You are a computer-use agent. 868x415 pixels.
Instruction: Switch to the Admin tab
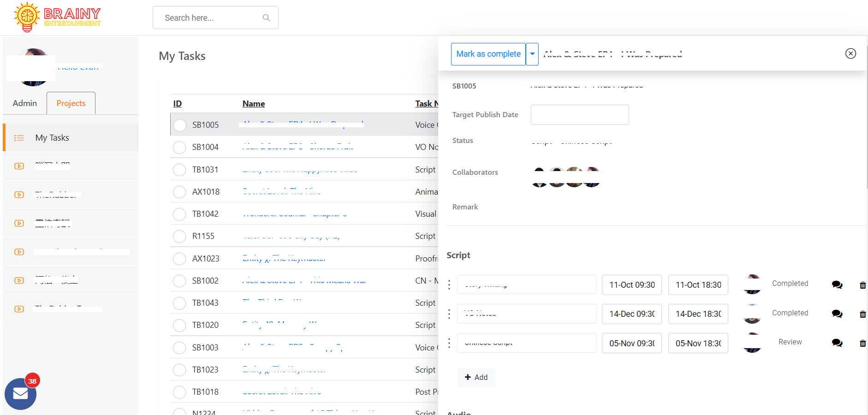[x=25, y=103]
